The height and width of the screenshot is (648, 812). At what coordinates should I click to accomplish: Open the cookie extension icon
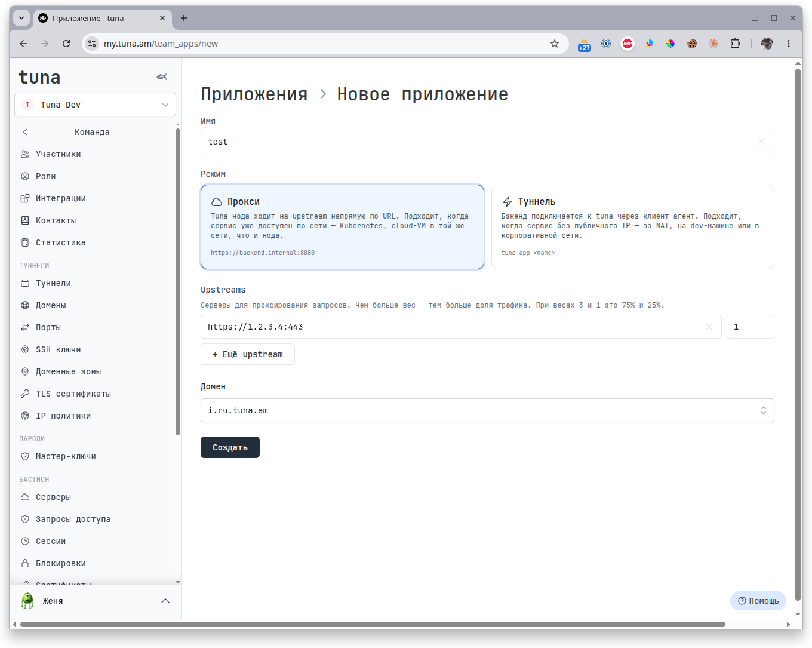(692, 44)
